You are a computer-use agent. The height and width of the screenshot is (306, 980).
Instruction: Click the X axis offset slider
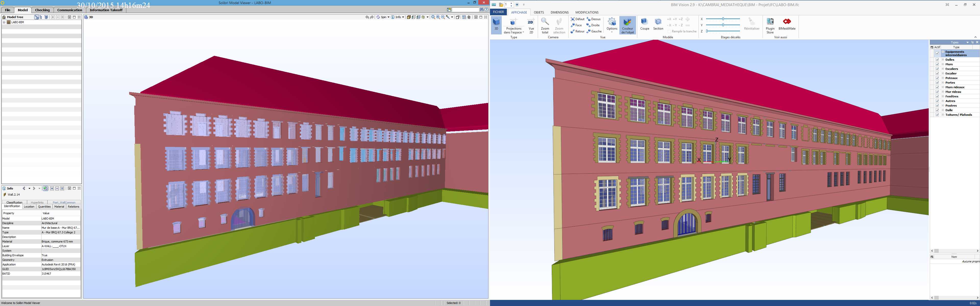tap(723, 19)
